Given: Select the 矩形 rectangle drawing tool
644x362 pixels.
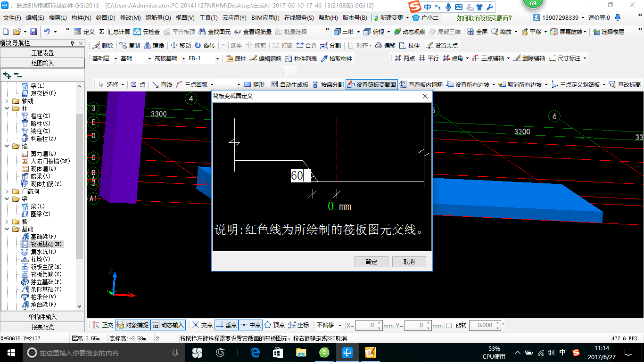Looking at the screenshot, I should tap(254, 85).
